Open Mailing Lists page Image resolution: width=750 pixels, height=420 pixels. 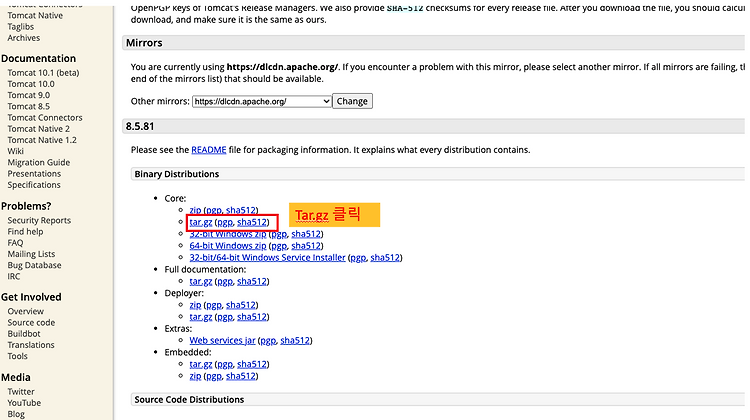pyautogui.click(x=31, y=254)
